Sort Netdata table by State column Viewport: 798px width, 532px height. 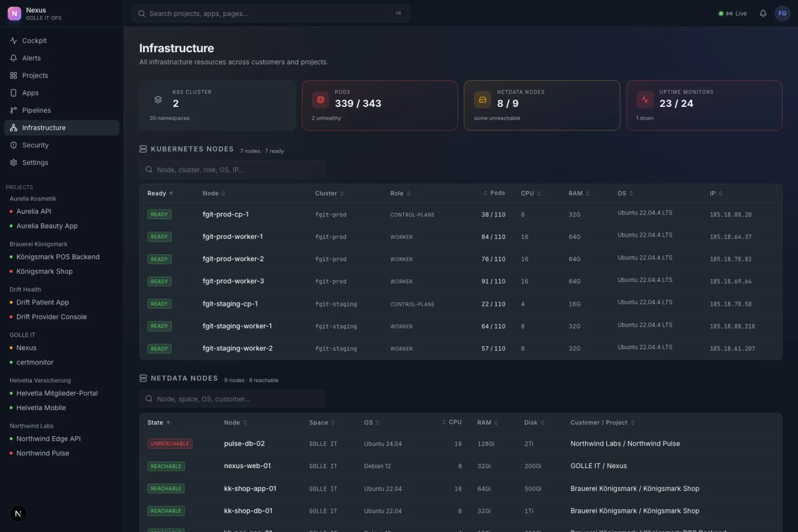click(x=159, y=423)
